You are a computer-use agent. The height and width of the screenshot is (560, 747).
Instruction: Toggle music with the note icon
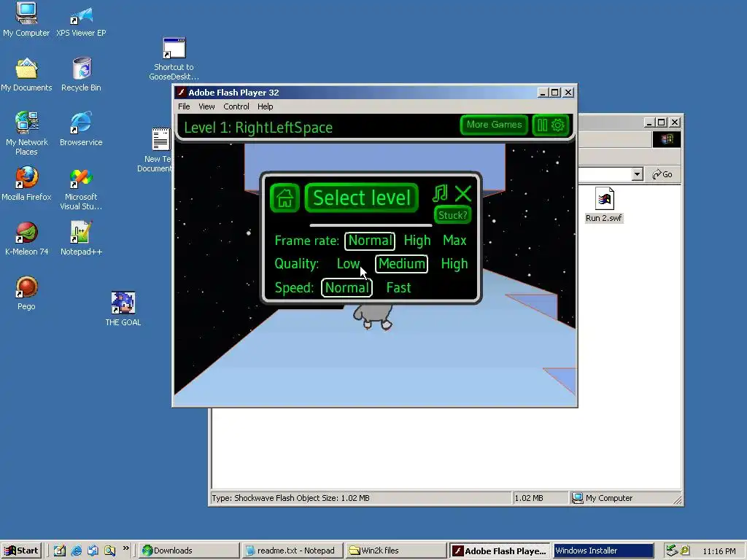point(440,193)
